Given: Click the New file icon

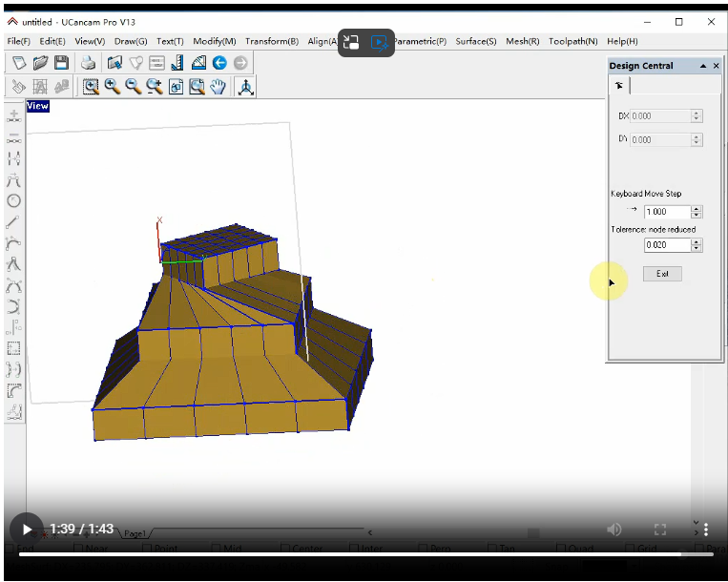Looking at the screenshot, I should click(19, 63).
